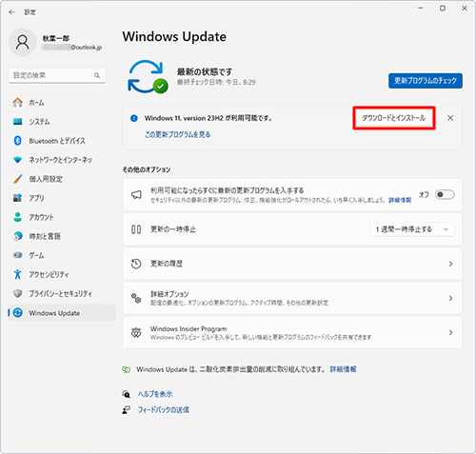Click 更新プログラムのチェック button

coord(426,81)
